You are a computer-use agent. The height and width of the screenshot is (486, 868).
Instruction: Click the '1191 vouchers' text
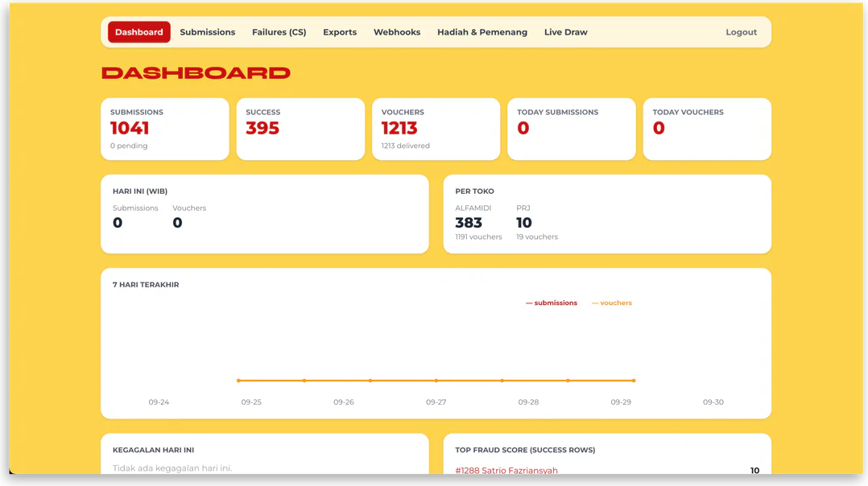pyautogui.click(x=479, y=237)
